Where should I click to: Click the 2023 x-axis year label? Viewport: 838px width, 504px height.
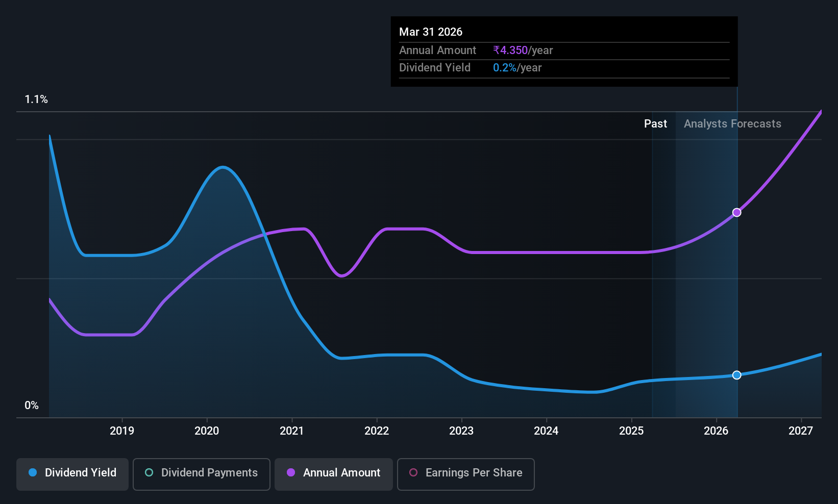pos(461,431)
